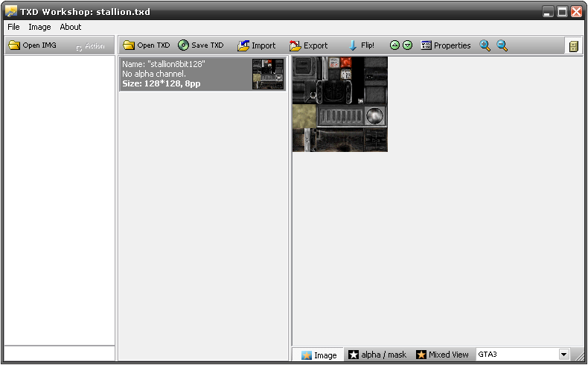Open the File menu
Image resolution: width=588 pixels, height=365 pixels.
[x=13, y=27]
